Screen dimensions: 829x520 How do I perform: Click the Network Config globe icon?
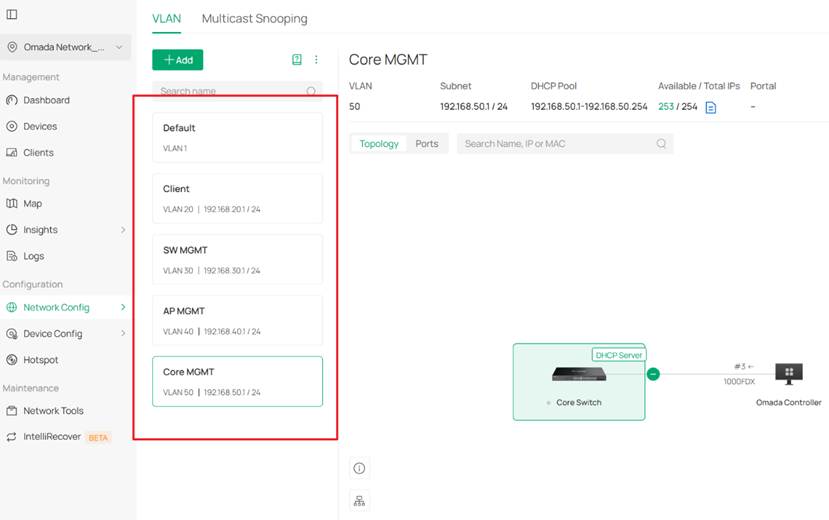coord(12,307)
